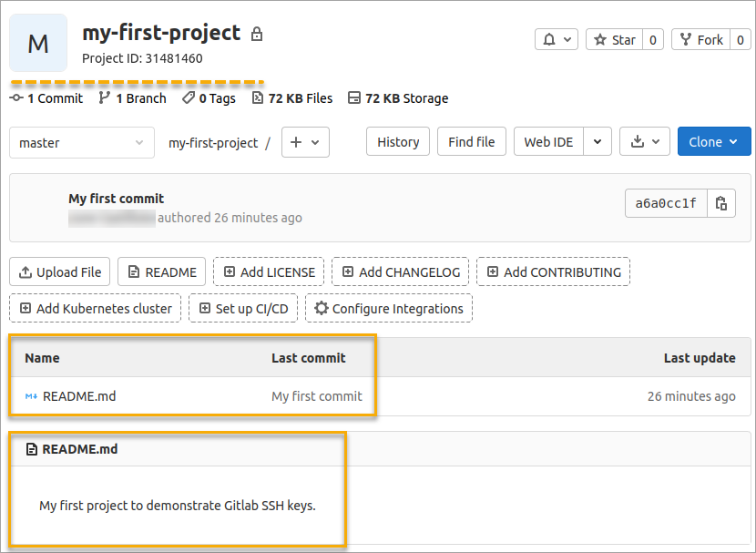The width and height of the screenshot is (756, 553).
Task: Click the Upload File button
Action: tap(60, 271)
